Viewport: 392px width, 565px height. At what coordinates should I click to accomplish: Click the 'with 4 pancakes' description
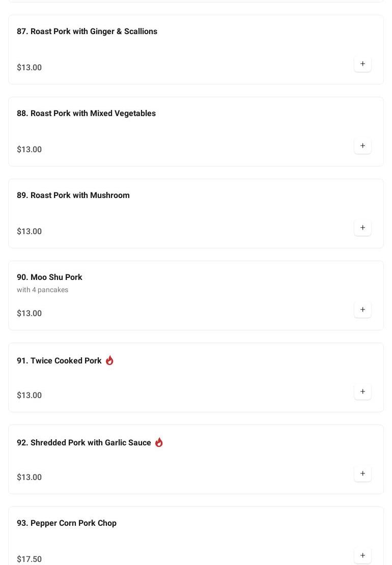click(42, 290)
